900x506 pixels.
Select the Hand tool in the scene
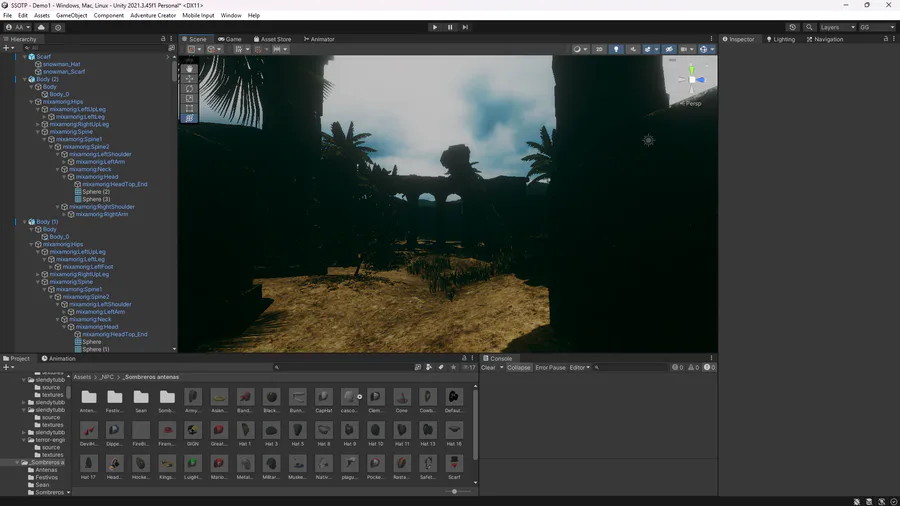190,69
